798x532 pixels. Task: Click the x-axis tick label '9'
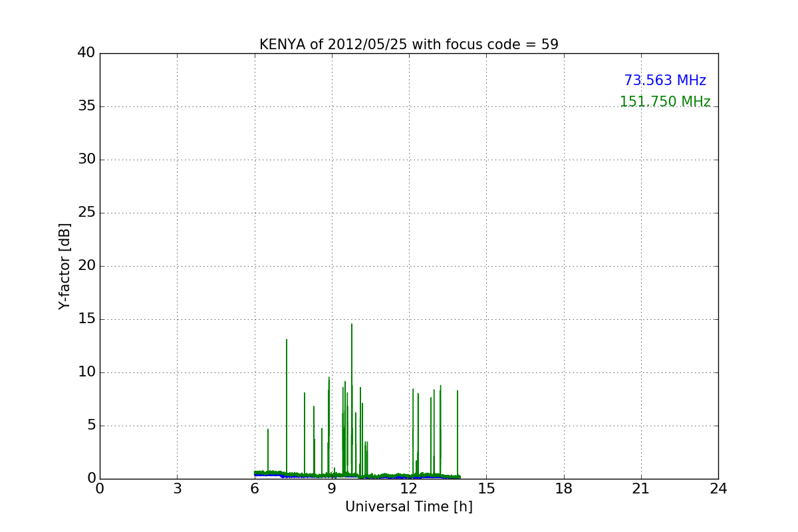[332, 489]
